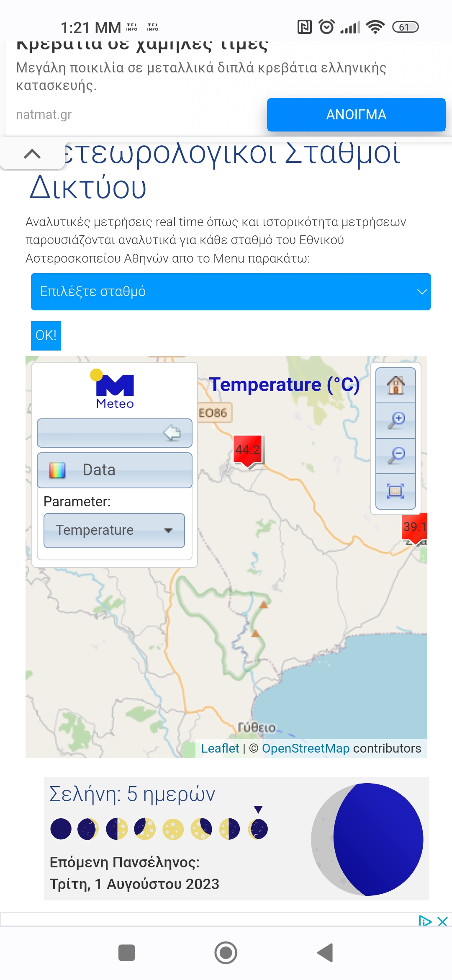Close the bottom banner ad

pos(443,921)
